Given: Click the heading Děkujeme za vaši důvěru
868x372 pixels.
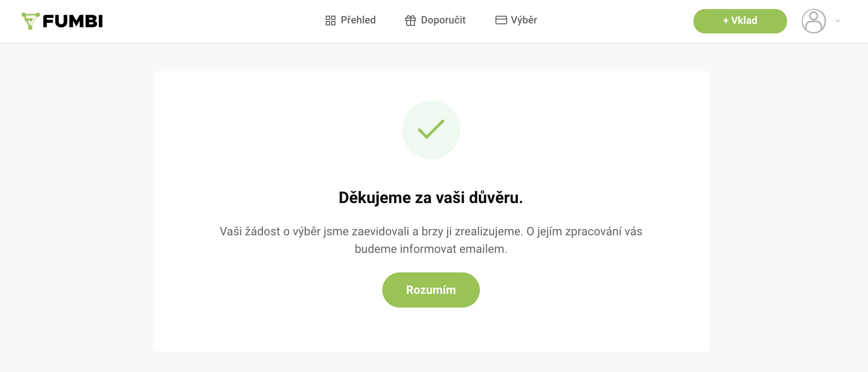Looking at the screenshot, I should [x=431, y=198].
